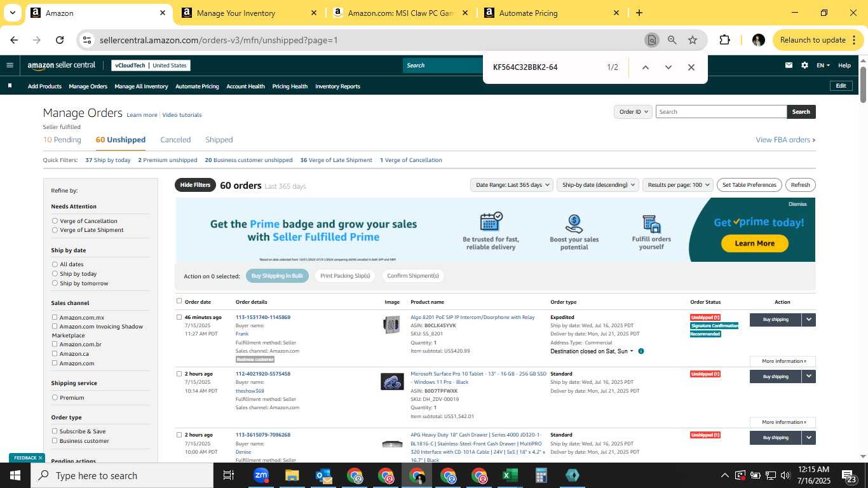Open the Chrome extensions puzzle icon

pyautogui.click(x=724, y=40)
